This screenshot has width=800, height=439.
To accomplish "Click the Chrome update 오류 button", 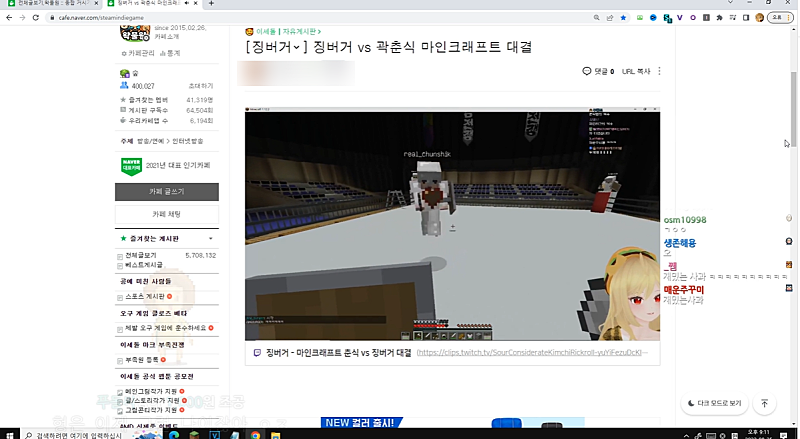I will click(x=780, y=17).
